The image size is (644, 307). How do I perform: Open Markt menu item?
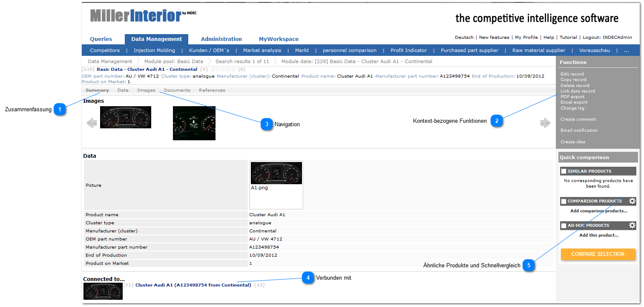pos(302,50)
